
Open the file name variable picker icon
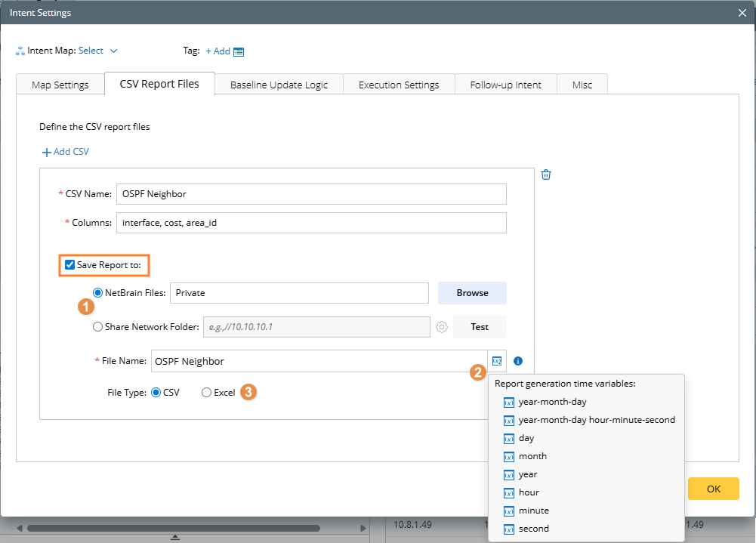(x=496, y=361)
